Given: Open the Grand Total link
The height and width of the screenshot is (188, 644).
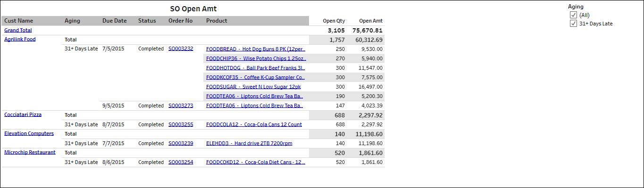Looking at the screenshot, I should (18, 30).
